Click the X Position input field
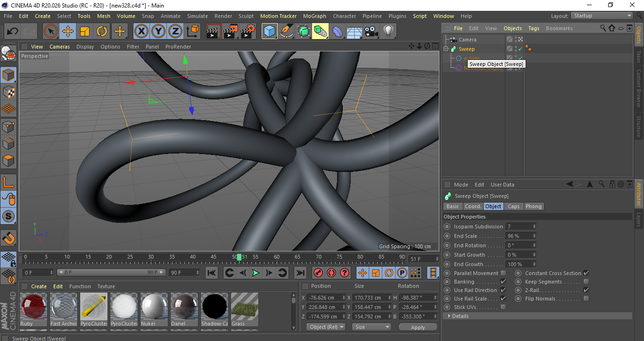 [325, 298]
